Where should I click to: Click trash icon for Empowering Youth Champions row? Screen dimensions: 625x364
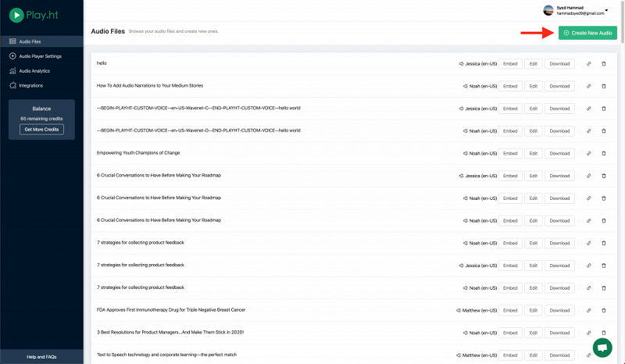[x=603, y=153]
